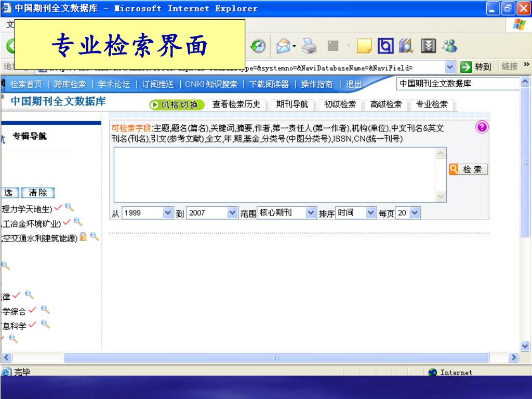
Task: Open CNKI知识搜索 link
Action: tap(211, 84)
